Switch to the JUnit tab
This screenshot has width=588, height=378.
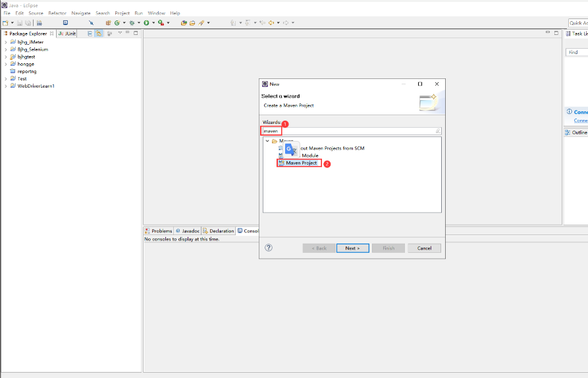(x=67, y=34)
